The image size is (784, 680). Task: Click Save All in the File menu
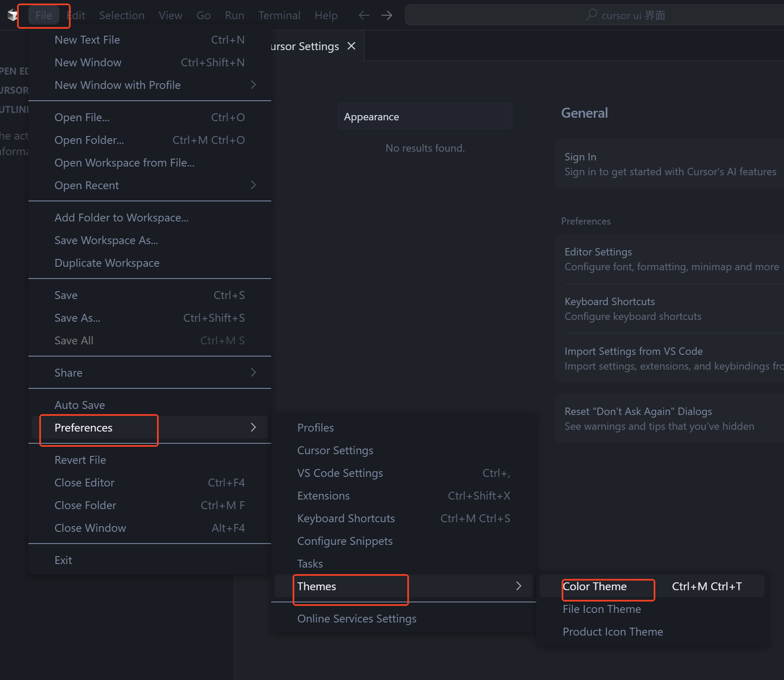pos(150,340)
